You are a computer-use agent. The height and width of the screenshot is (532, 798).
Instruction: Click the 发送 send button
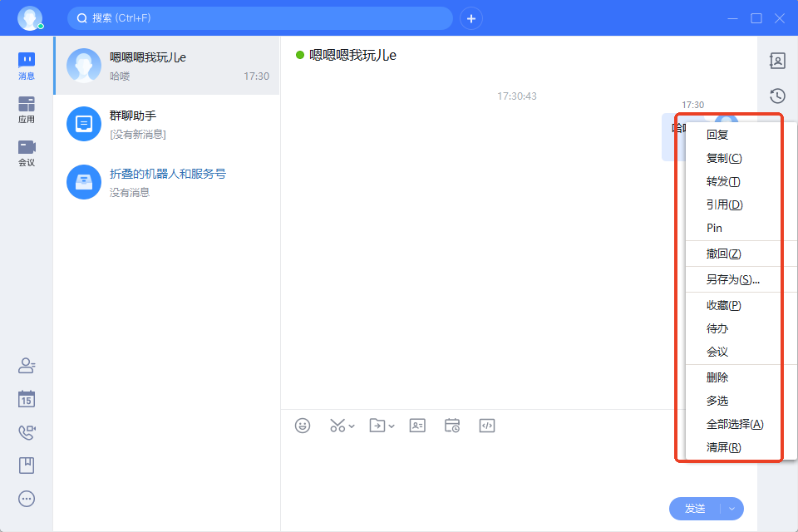pyautogui.click(x=695, y=509)
